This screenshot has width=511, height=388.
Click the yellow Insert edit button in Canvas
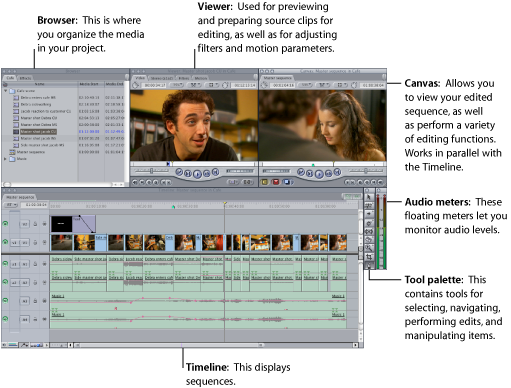point(265,182)
